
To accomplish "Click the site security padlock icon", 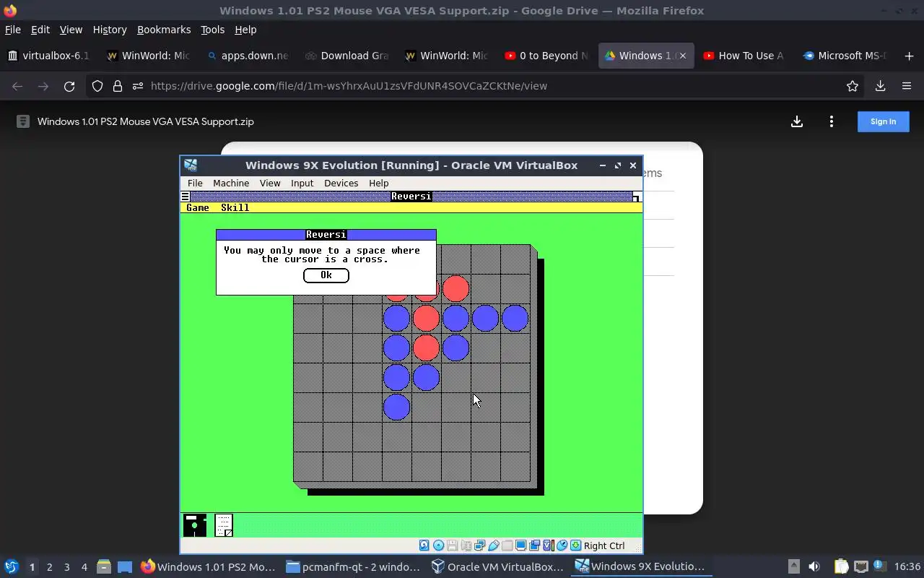I will click(x=118, y=86).
